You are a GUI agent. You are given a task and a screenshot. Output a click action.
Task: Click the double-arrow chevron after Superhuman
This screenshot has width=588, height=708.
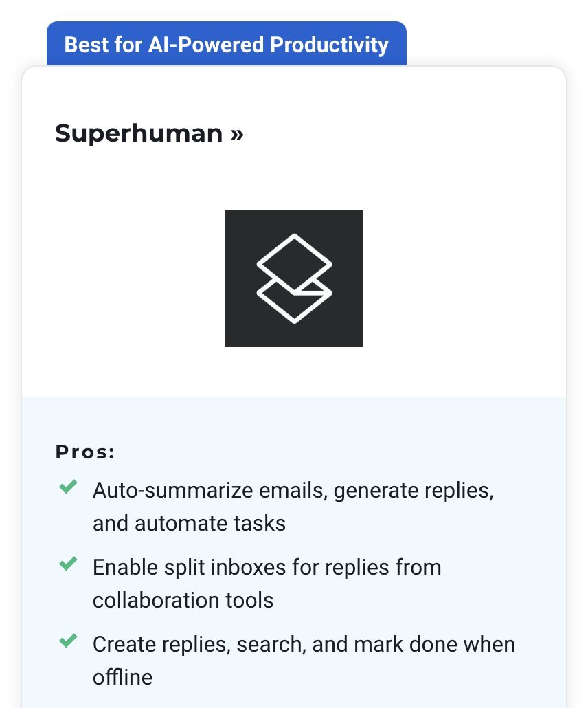pyautogui.click(x=235, y=133)
